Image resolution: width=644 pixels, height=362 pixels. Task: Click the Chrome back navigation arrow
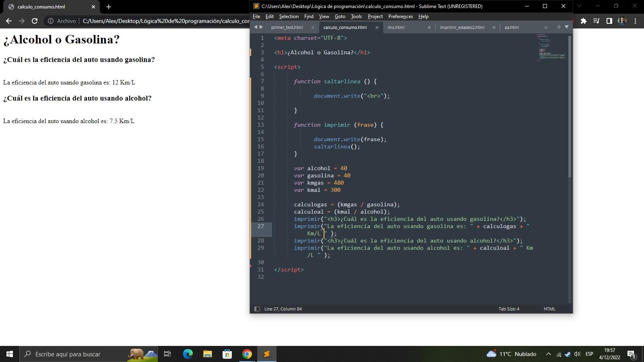[9, 21]
